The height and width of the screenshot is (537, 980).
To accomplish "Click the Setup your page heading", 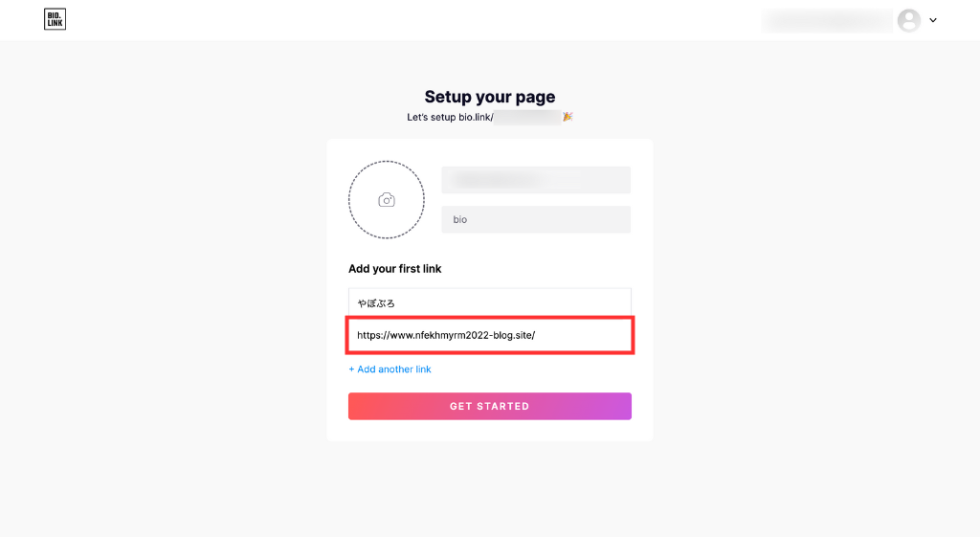I will [x=490, y=97].
